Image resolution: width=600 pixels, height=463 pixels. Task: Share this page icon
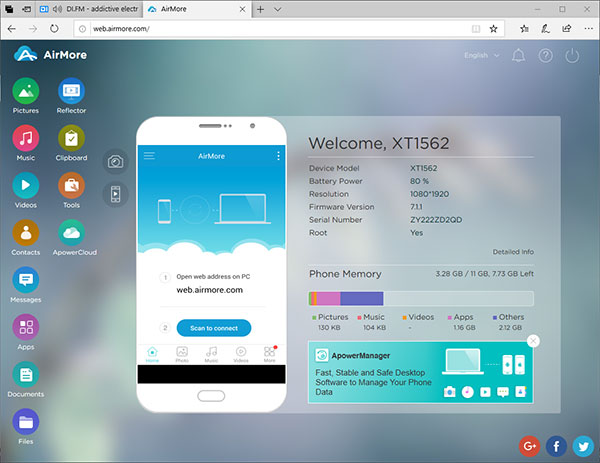[x=567, y=29]
